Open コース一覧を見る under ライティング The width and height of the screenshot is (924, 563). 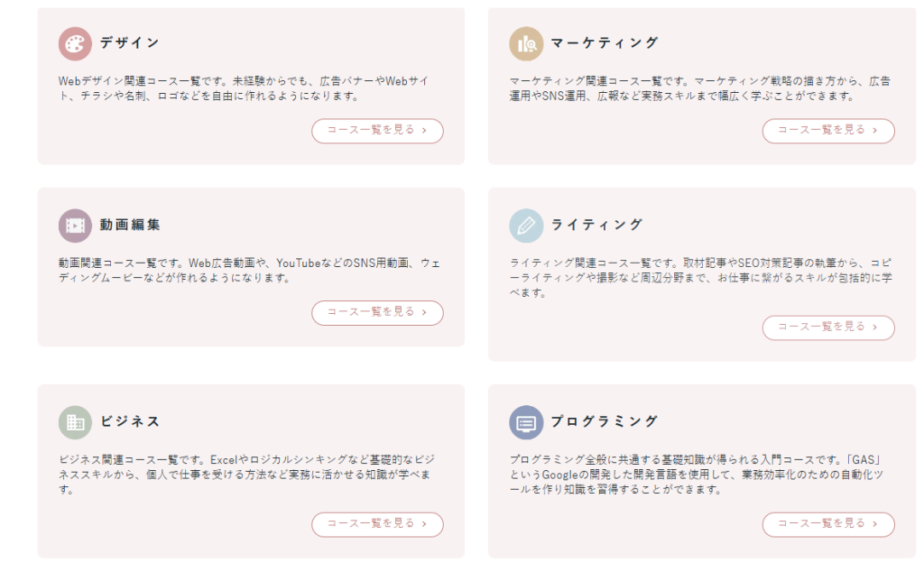[828, 328]
